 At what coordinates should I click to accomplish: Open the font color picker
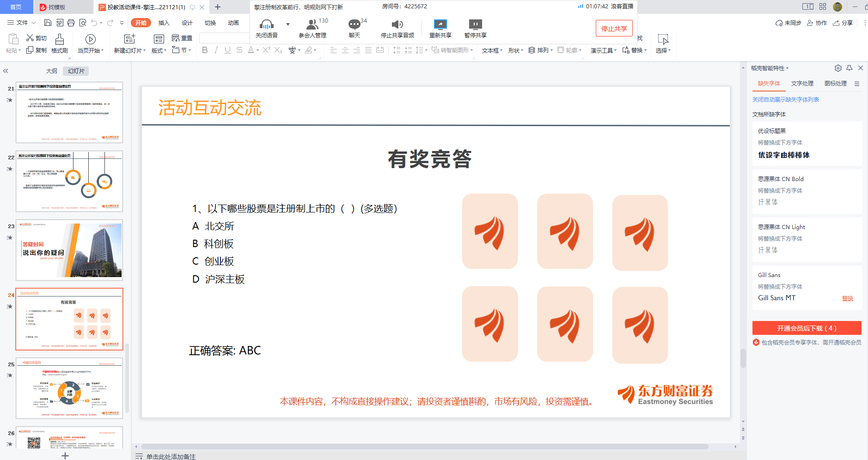(251, 50)
